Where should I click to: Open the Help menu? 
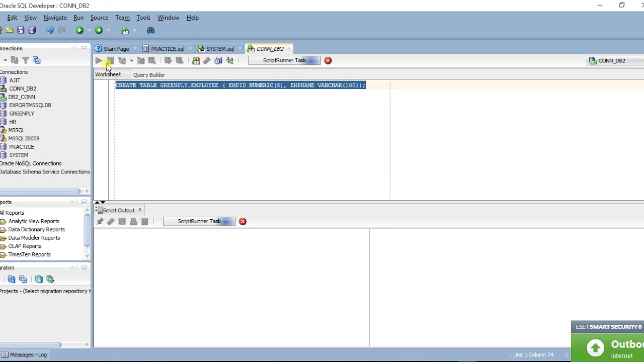[x=193, y=18]
